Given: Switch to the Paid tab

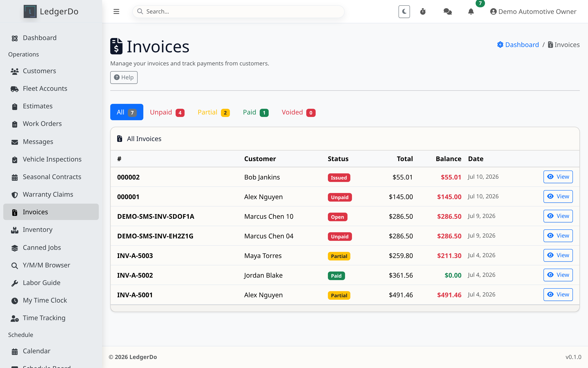Looking at the screenshot, I should click(256, 112).
